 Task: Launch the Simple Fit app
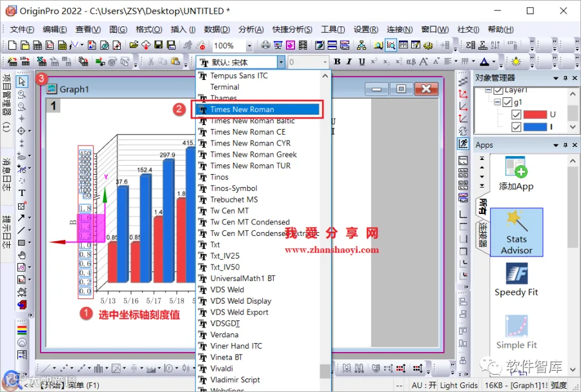(516, 332)
